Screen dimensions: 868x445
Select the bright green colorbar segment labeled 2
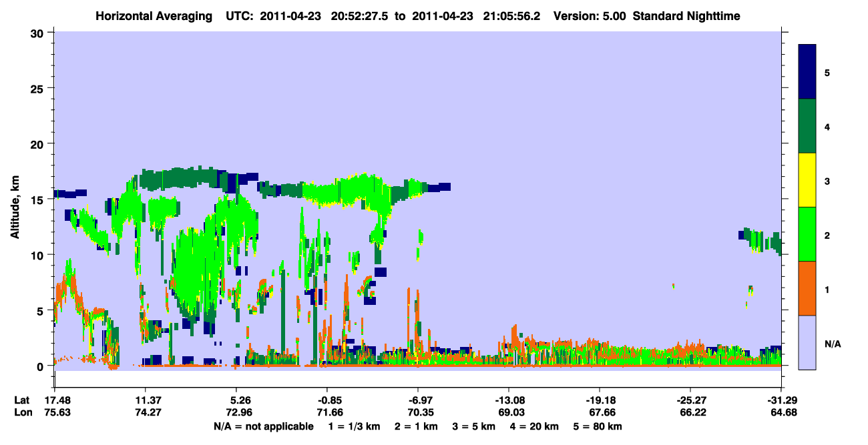pyautogui.click(x=807, y=234)
